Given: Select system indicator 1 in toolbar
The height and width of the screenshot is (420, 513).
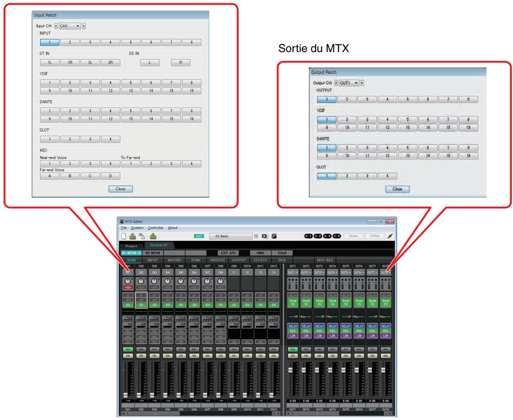Looking at the screenshot, I should 308,236.
